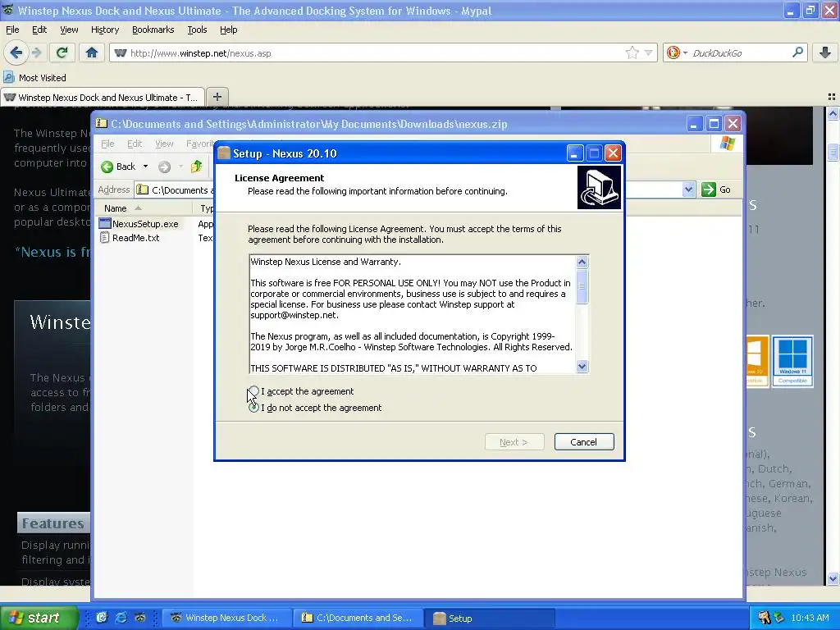The image size is (840, 630).
Task: Click Mypal raccoon quick launch icon
Action: click(x=140, y=618)
